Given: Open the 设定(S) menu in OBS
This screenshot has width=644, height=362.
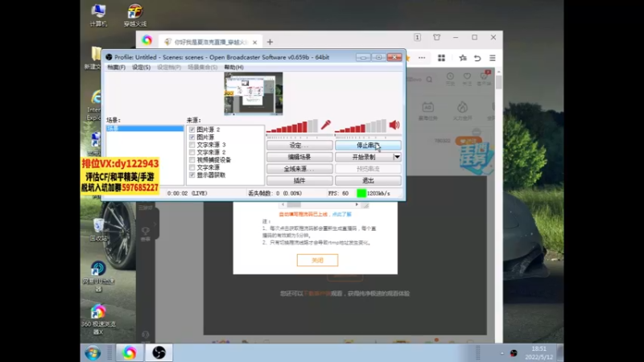Looking at the screenshot, I should [x=141, y=68].
